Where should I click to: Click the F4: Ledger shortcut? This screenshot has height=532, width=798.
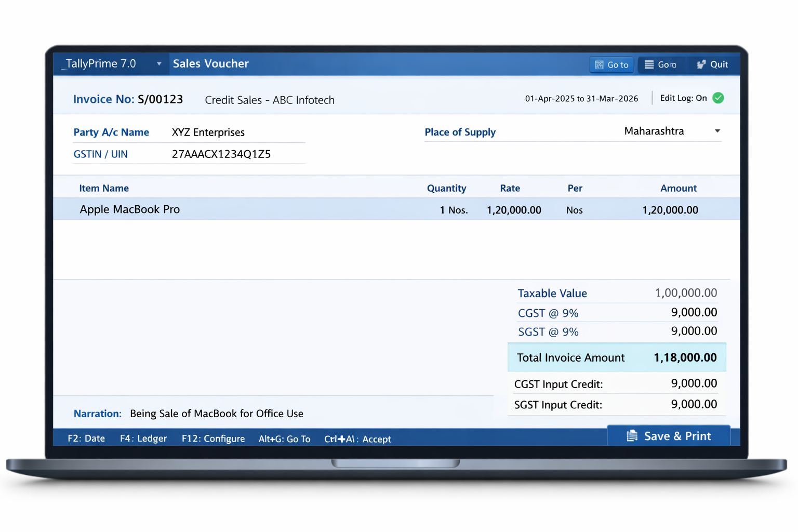[x=143, y=438]
